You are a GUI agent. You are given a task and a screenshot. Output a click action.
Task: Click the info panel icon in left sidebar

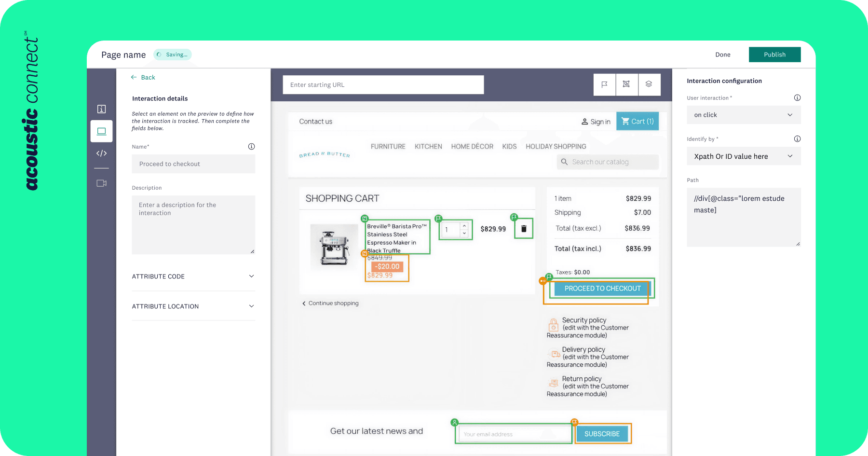101,109
